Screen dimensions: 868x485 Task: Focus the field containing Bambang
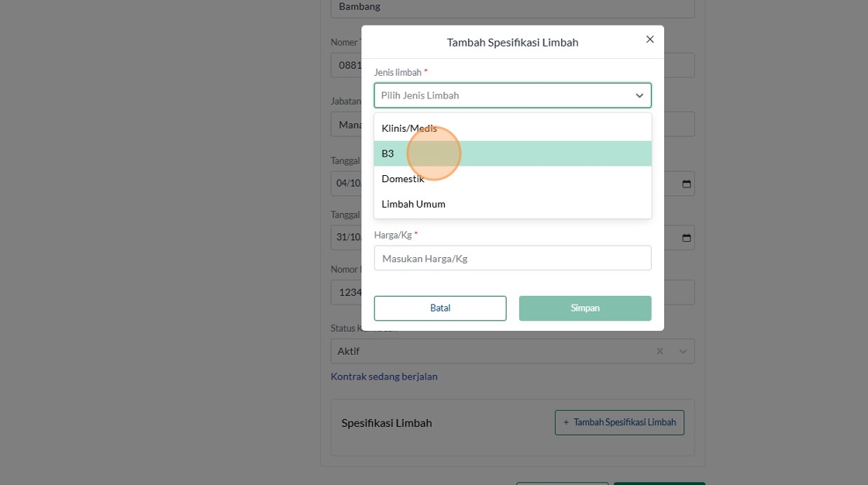coord(512,7)
